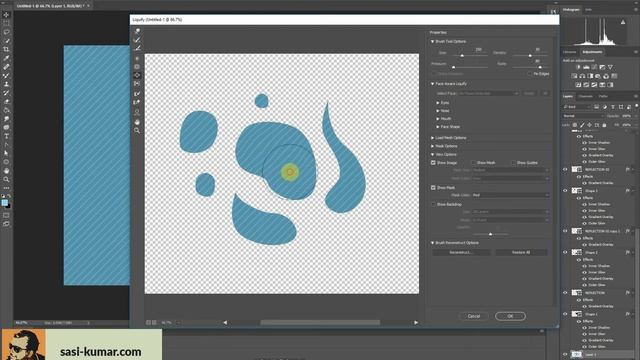This screenshot has height=360, width=640.
Task: Toggle the Show Image checkbox
Action: coord(433,162)
